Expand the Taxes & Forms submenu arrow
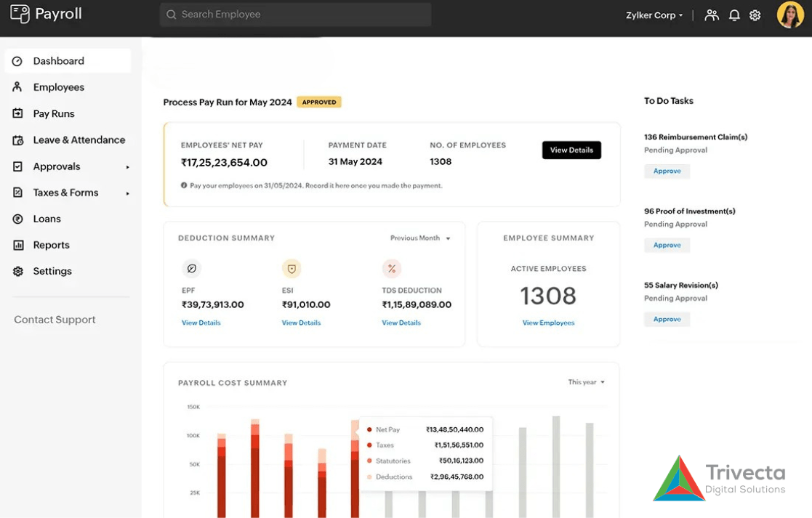812x518 pixels. click(128, 193)
